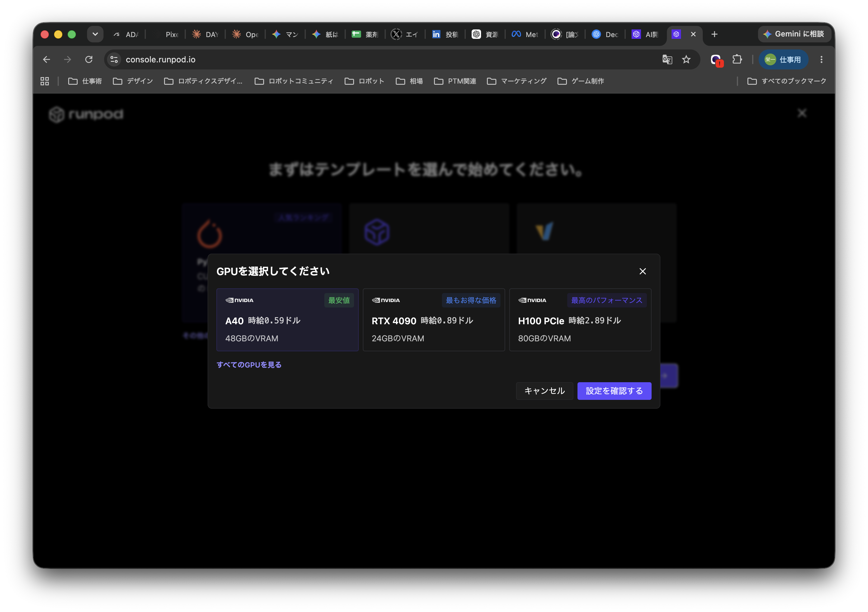Confirm with 設定を確認する button
The height and width of the screenshot is (612, 868).
(x=614, y=391)
